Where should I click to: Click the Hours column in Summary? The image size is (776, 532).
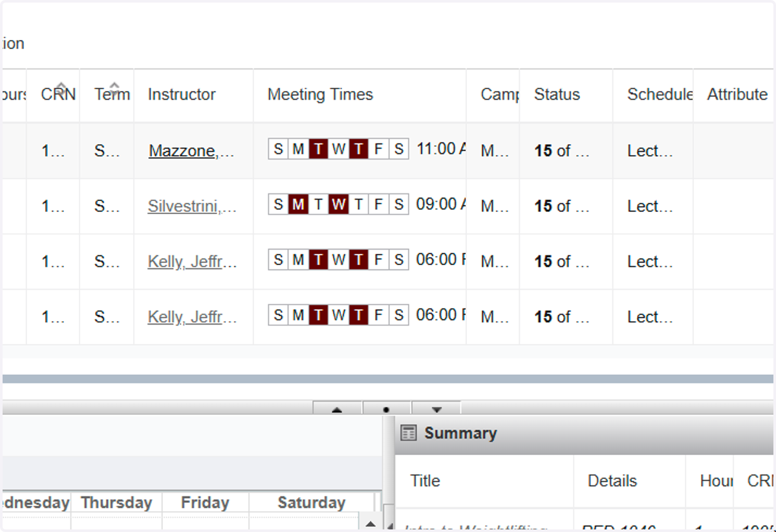point(716,481)
